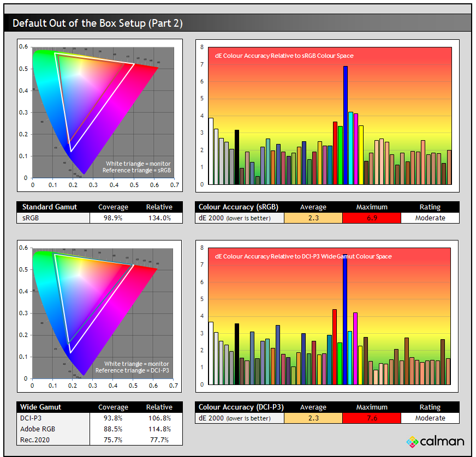Click the Adobe RGB row label
Screen dimensions: 476x457
click(38, 429)
